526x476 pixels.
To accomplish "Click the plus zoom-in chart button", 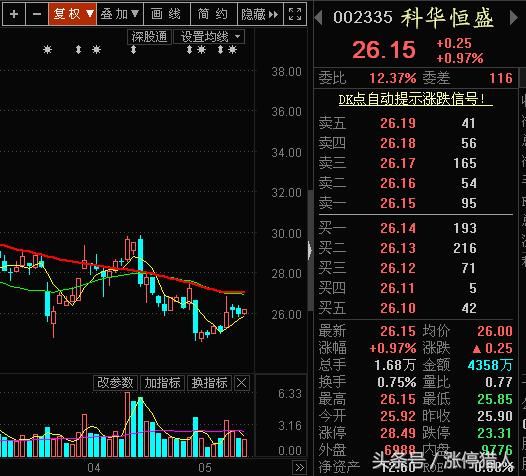I will [x=14, y=14].
